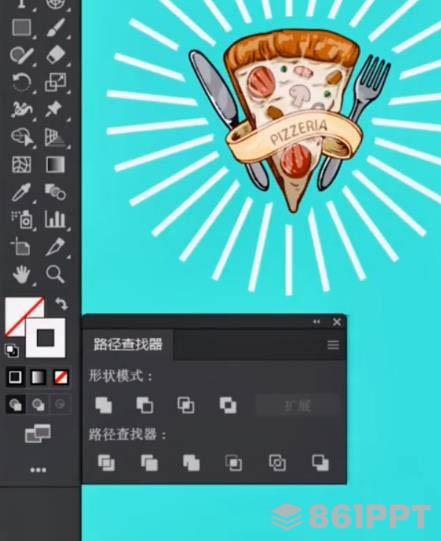Viewport: 441px width, 541px height.
Task: Select the Column Graph tool
Action: (x=55, y=219)
